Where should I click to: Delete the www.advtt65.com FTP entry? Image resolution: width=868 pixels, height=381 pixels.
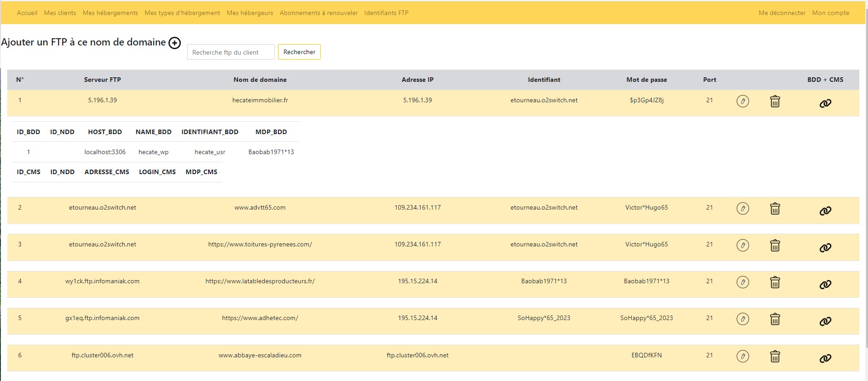point(775,208)
